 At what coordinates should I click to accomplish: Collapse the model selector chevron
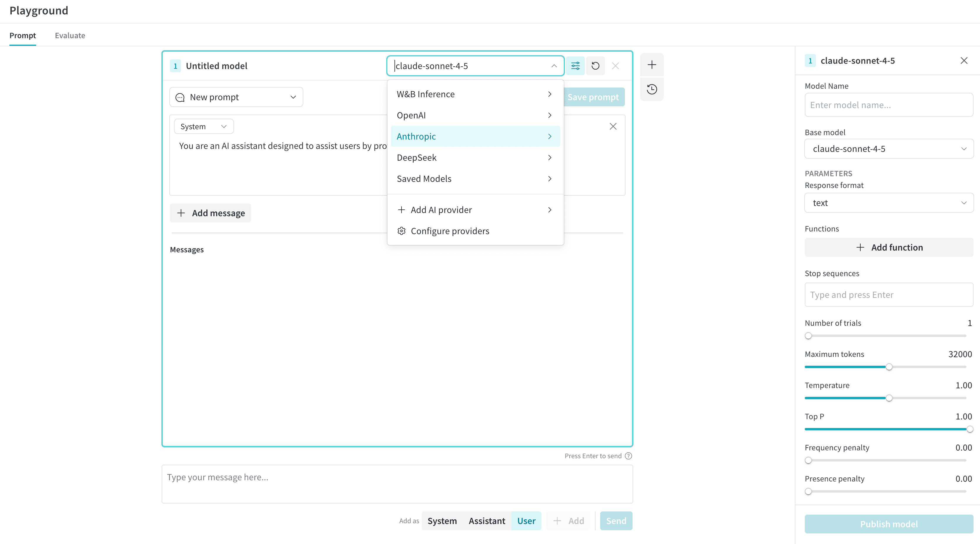coord(554,66)
